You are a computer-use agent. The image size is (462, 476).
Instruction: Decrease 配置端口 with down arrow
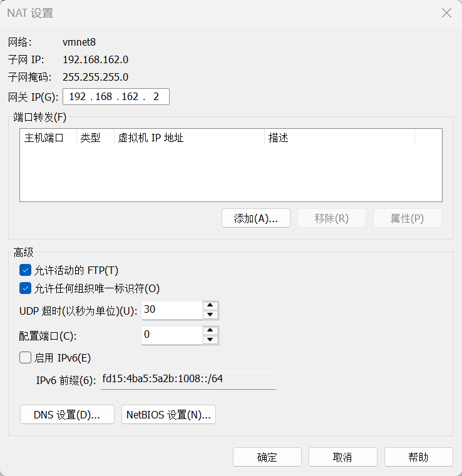(x=210, y=340)
